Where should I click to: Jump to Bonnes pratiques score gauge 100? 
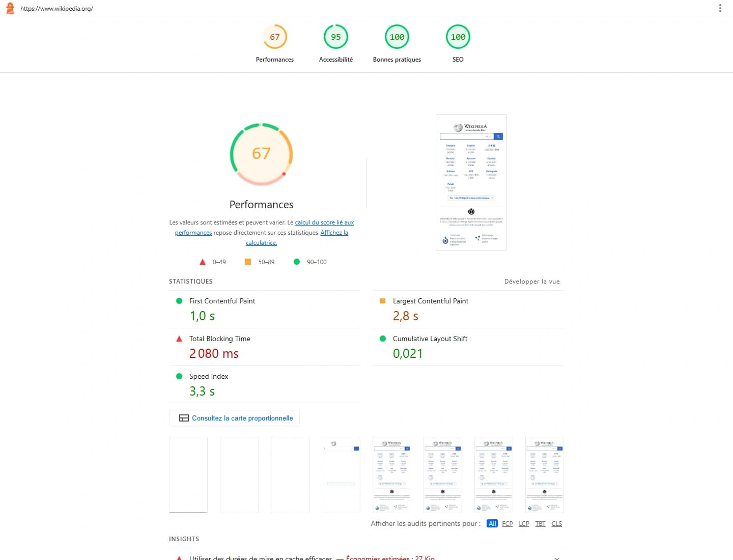[x=397, y=37]
